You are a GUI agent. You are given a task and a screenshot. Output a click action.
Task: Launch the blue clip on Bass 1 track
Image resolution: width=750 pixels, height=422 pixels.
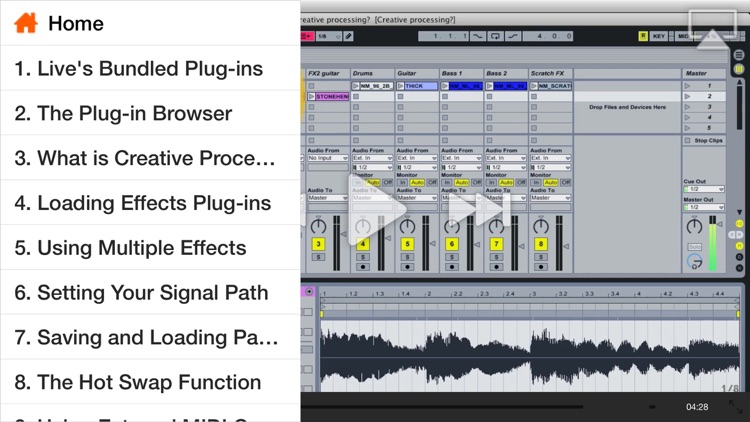click(445, 86)
